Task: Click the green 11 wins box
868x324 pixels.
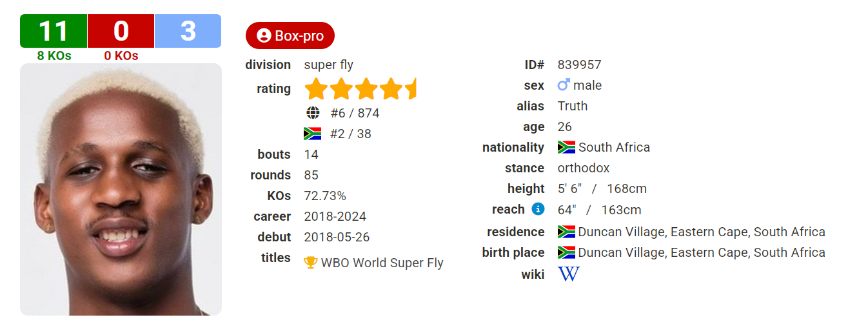Action: point(54,31)
